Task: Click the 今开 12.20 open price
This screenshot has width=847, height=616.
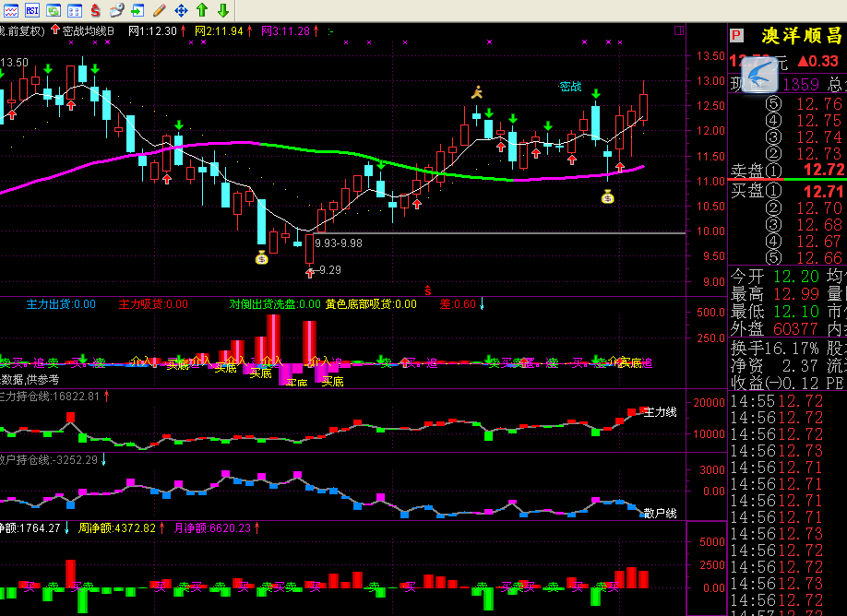Action: pyautogui.click(x=775, y=277)
